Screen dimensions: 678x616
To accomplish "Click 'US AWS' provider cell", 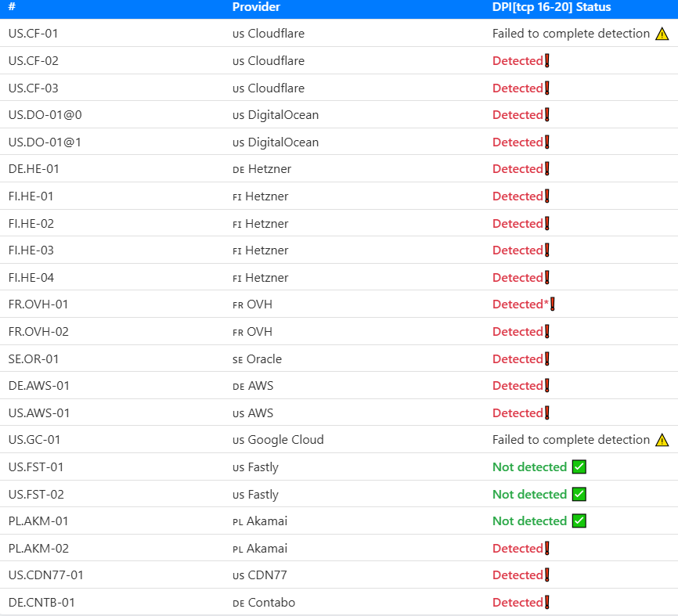I will click(253, 412).
